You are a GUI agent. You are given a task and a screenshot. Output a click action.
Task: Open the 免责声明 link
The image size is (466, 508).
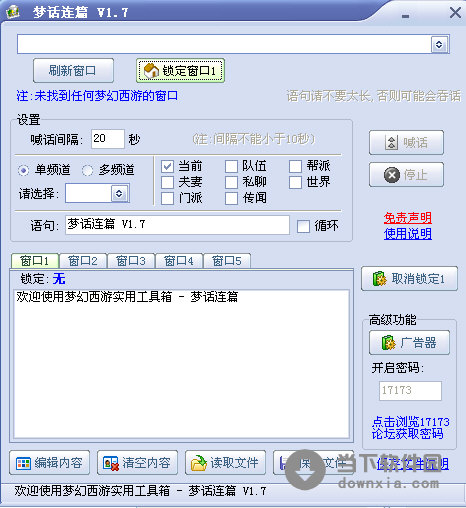click(x=407, y=218)
